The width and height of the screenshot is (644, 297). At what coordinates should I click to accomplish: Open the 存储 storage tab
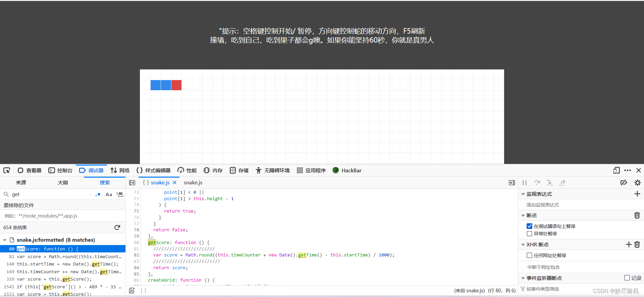pyautogui.click(x=239, y=170)
